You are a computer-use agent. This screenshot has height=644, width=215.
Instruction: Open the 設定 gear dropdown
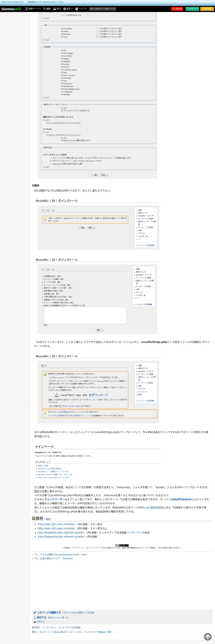pyautogui.click(x=68, y=9)
